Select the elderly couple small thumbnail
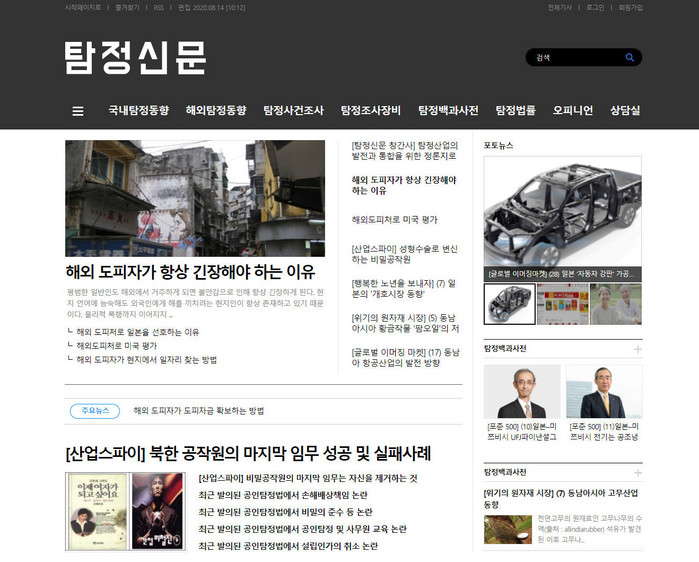The image size is (699, 562). [x=616, y=304]
